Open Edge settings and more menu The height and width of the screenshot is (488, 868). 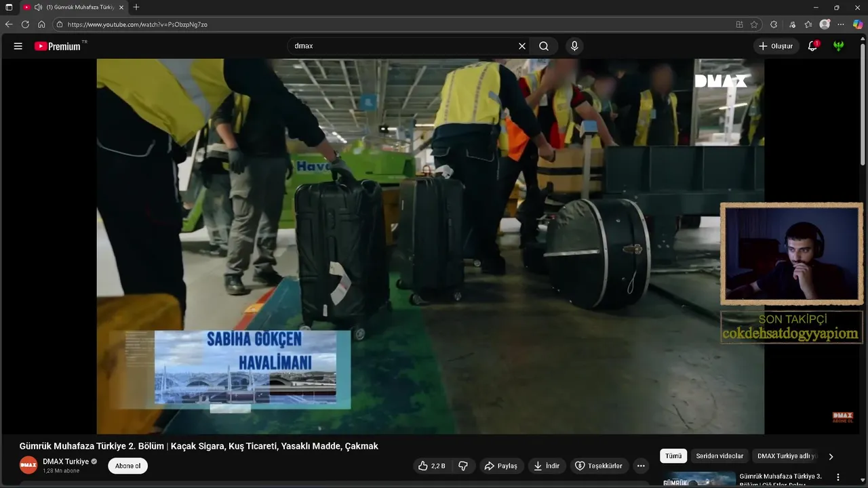(x=841, y=24)
